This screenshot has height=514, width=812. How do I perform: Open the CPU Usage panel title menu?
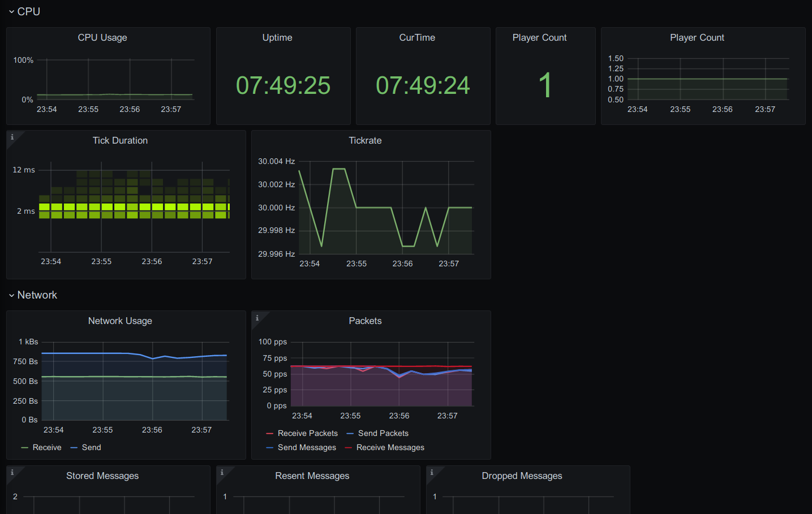[x=102, y=37]
